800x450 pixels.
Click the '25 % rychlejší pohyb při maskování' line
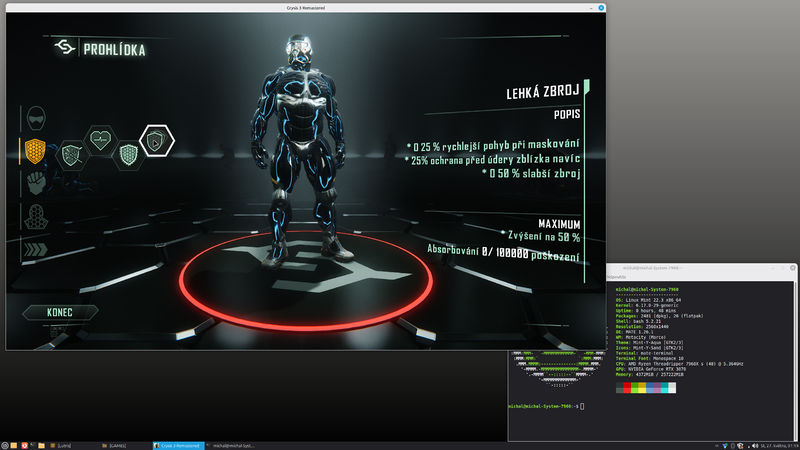493,146
